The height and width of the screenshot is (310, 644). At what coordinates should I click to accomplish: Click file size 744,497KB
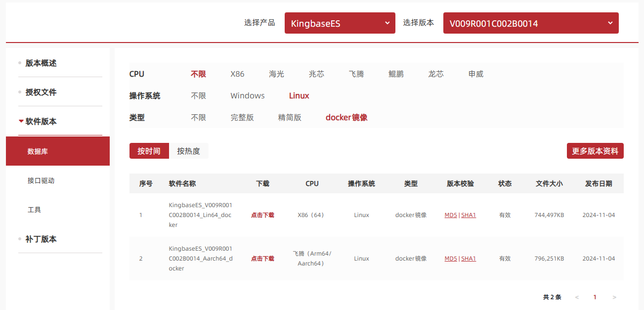pyautogui.click(x=549, y=215)
